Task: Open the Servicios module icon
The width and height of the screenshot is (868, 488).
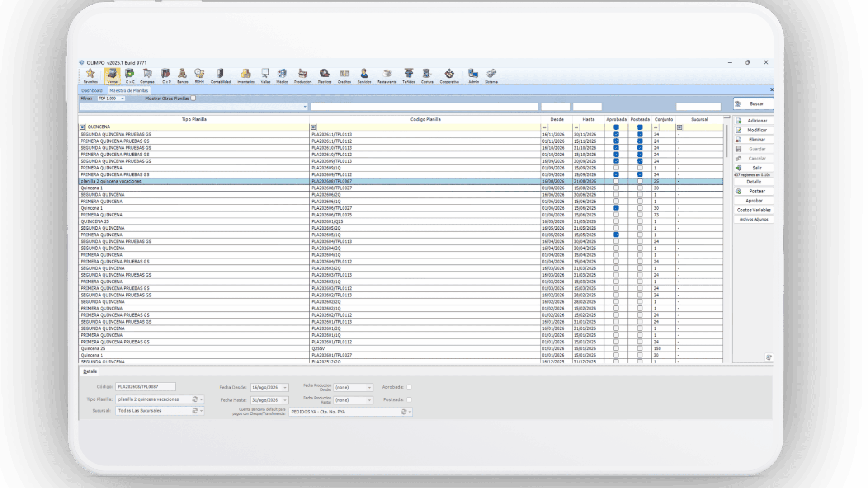Action: [x=364, y=76]
